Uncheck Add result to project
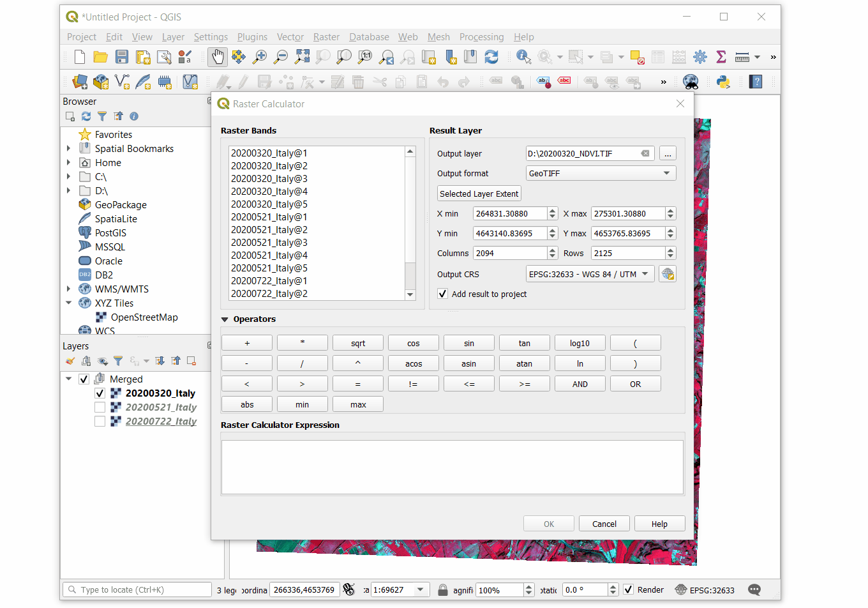Image resolution: width=868 pixels, height=608 pixels. (x=442, y=294)
